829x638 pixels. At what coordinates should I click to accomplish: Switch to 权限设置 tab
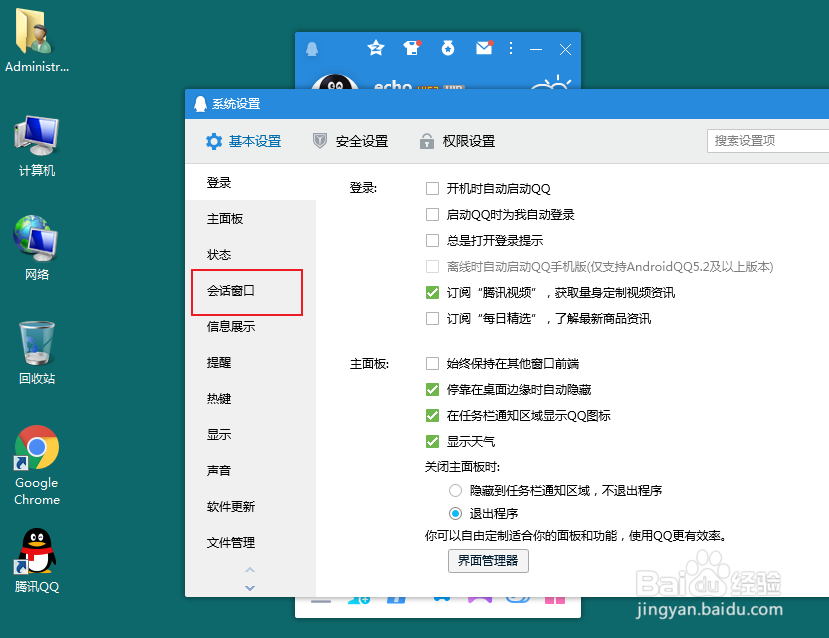pyautogui.click(x=457, y=141)
